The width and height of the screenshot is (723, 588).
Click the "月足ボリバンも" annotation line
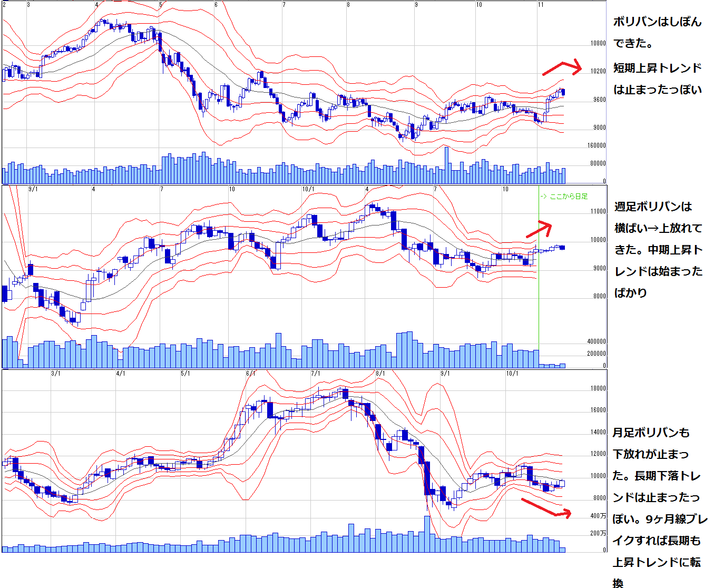(x=651, y=433)
